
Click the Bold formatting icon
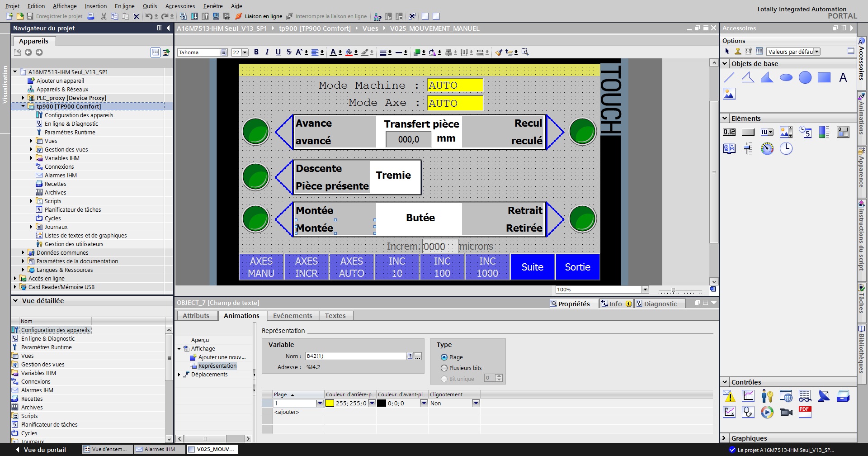(256, 52)
